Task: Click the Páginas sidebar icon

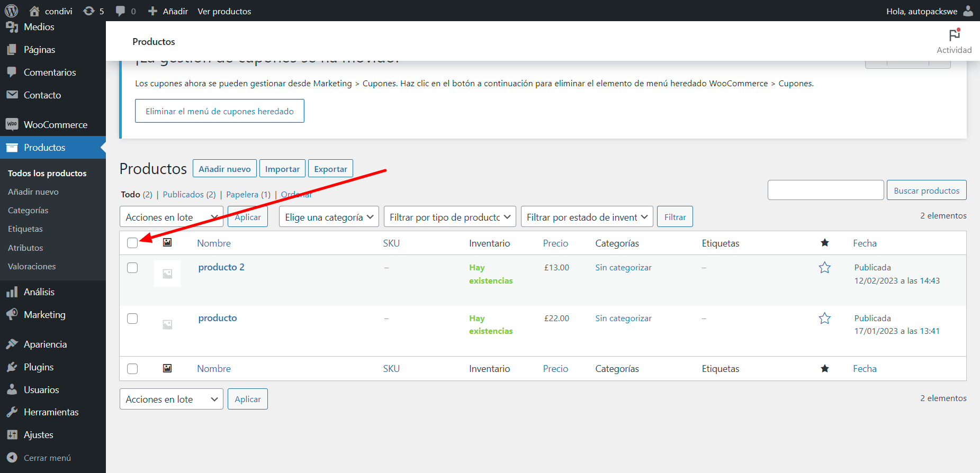Action: [12, 50]
